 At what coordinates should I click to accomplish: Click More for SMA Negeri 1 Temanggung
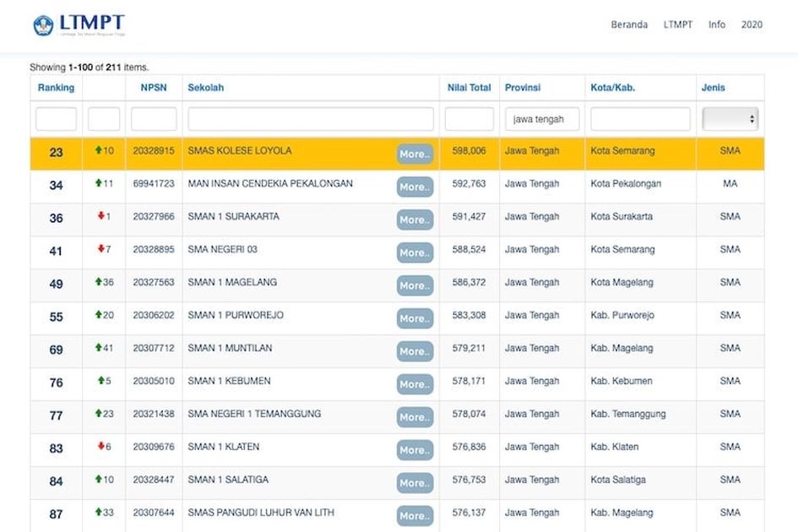click(415, 417)
